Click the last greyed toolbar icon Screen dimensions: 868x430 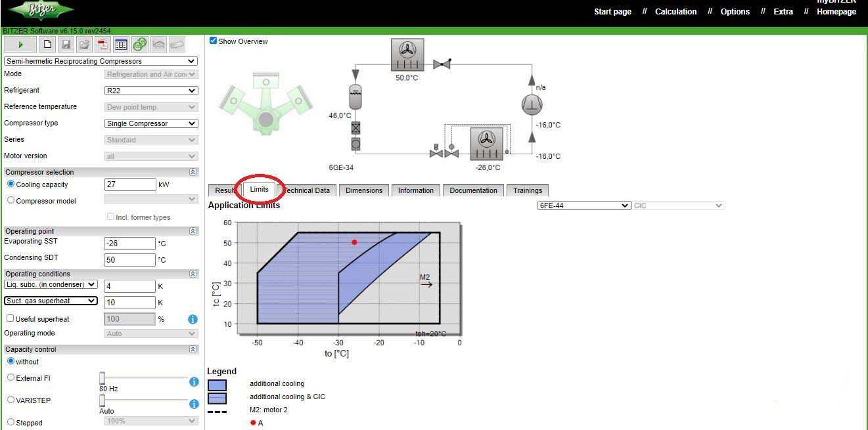pos(177,45)
